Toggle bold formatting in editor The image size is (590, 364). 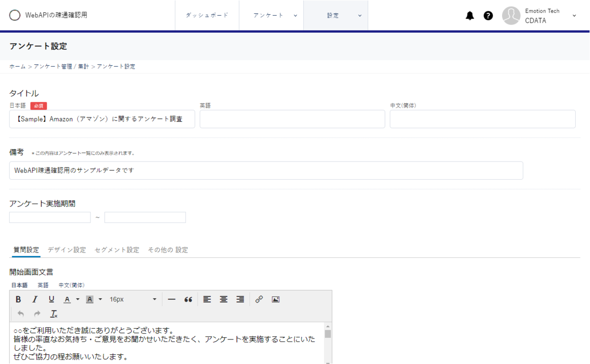pyautogui.click(x=18, y=299)
